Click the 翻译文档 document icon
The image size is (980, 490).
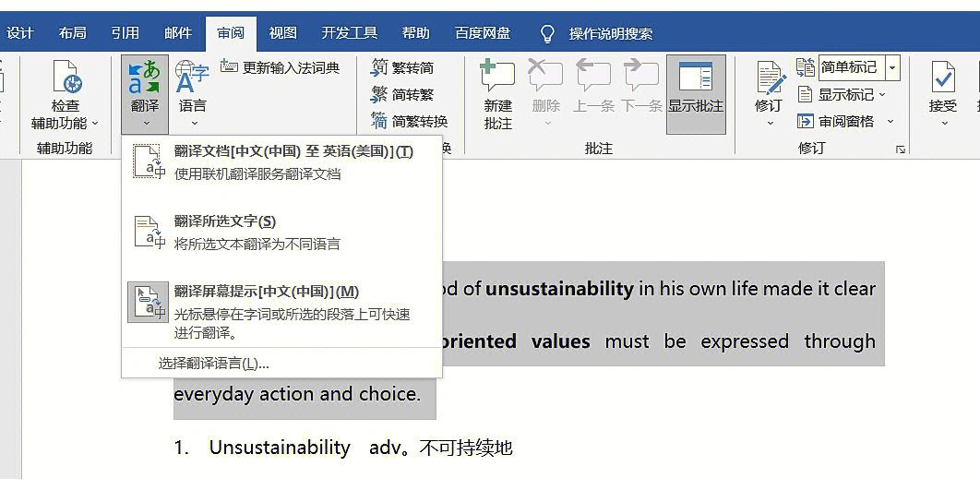click(x=149, y=161)
